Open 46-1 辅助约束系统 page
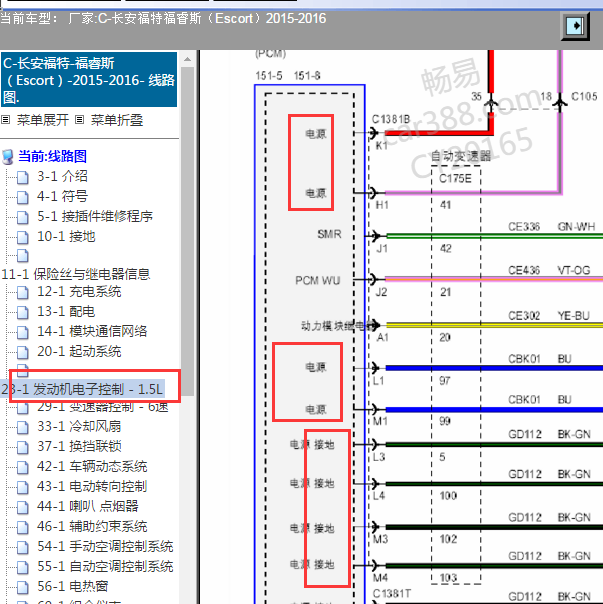Screen dimensions: 603x604 92,527
